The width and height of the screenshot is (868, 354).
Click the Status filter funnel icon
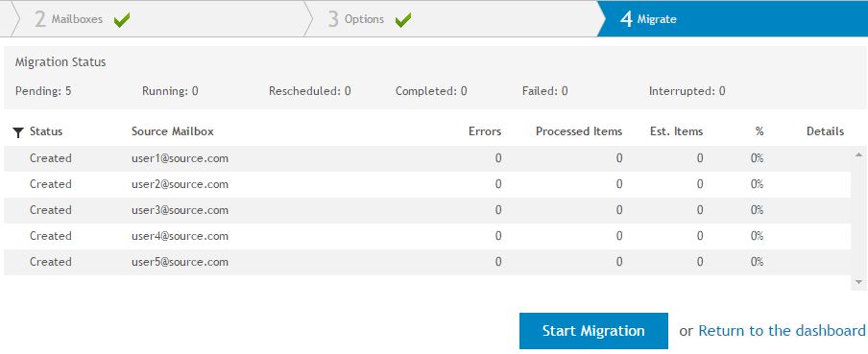click(18, 132)
